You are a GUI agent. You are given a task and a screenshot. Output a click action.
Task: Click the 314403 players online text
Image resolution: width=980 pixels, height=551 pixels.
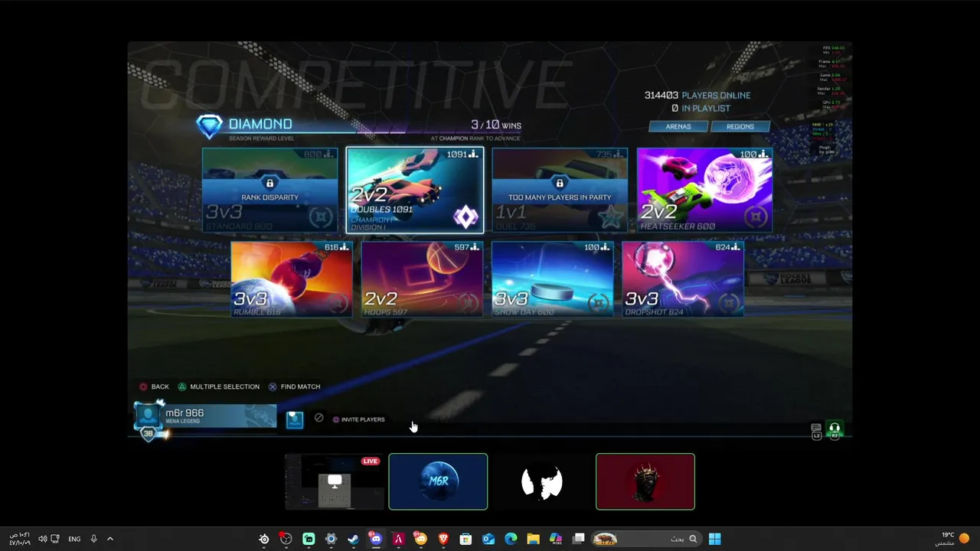tap(697, 95)
